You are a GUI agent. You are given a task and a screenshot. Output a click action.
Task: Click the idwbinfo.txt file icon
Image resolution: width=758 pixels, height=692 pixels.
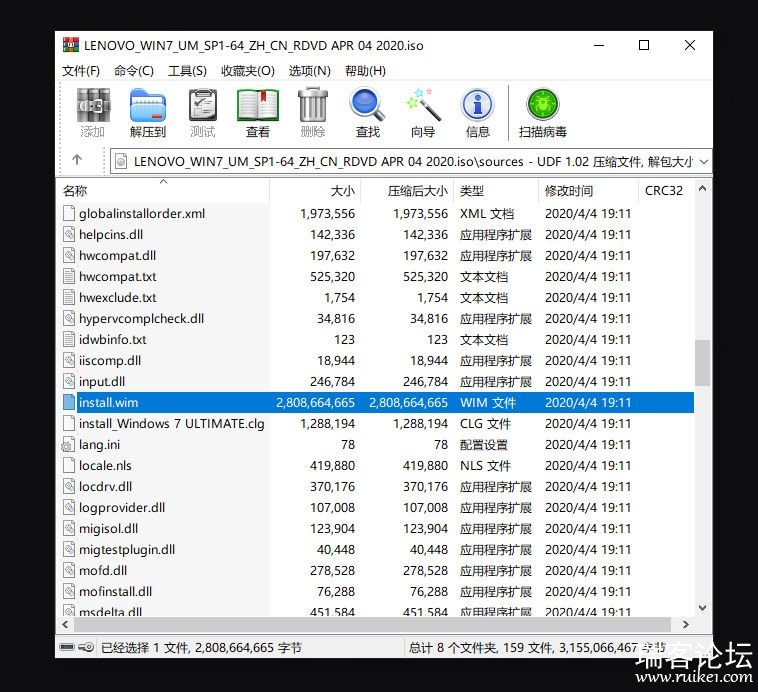[70, 339]
